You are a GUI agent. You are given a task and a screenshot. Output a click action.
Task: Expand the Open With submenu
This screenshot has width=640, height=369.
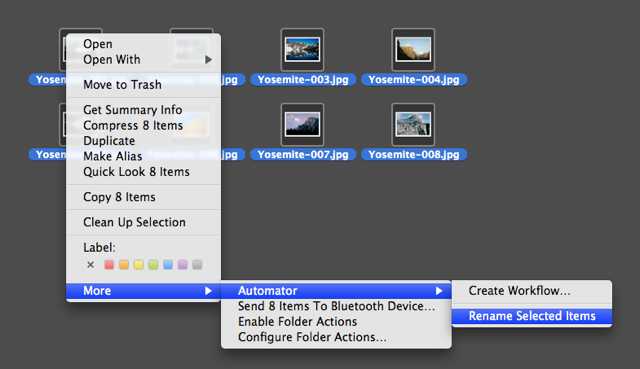(x=143, y=60)
